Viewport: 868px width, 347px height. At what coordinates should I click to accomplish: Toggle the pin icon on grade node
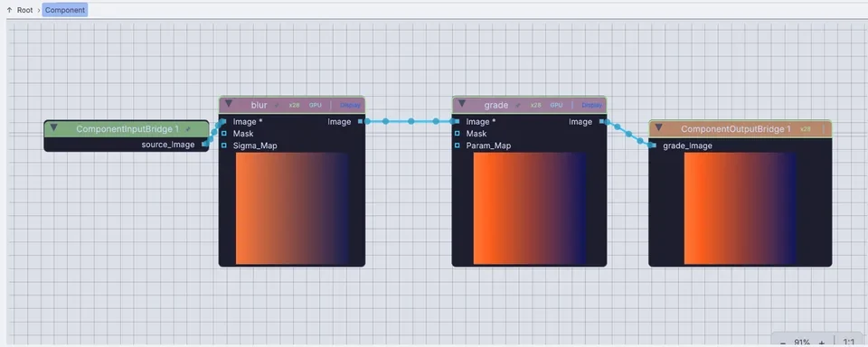517,105
